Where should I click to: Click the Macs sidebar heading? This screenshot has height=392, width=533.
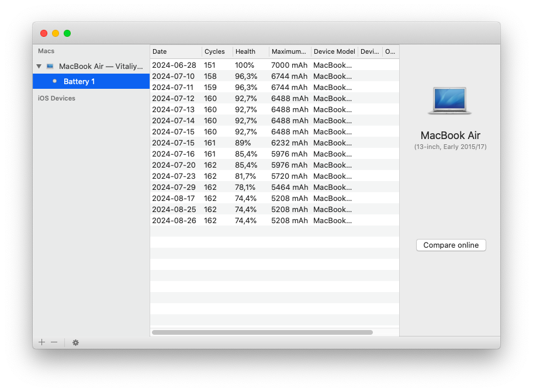coord(46,51)
